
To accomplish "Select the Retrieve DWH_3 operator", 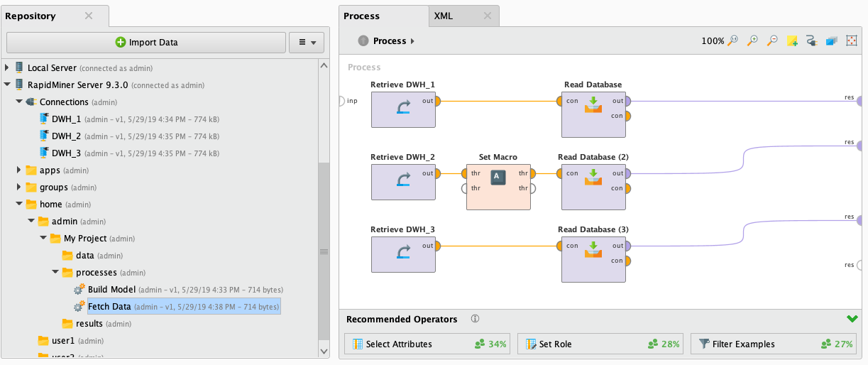I will (x=403, y=254).
